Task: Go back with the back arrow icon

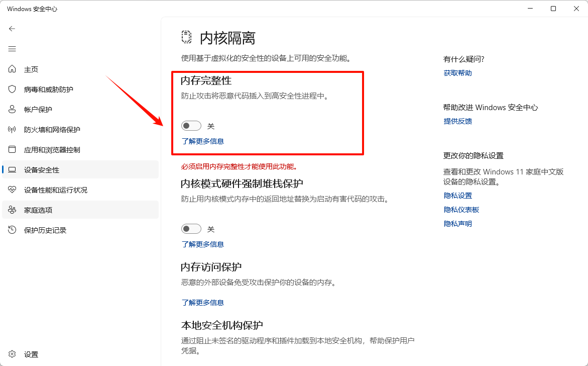Action: coord(12,29)
